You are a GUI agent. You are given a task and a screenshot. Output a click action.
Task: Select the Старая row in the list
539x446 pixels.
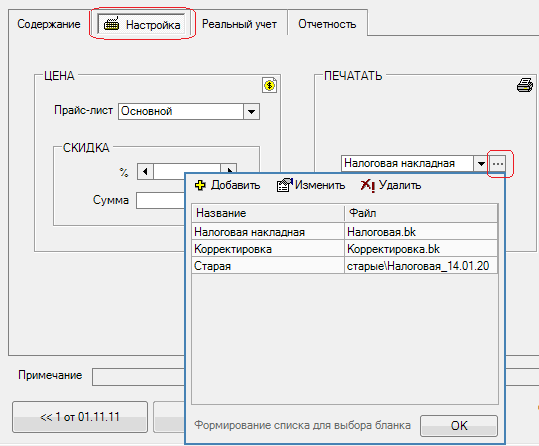point(344,265)
